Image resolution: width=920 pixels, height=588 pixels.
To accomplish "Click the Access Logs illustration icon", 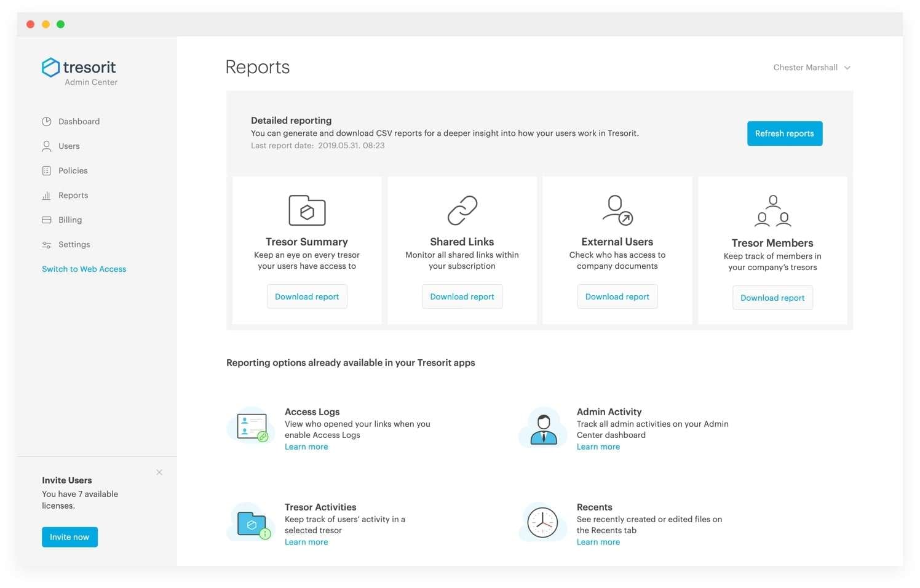I will pyautogui.click(x=251, y=426).
